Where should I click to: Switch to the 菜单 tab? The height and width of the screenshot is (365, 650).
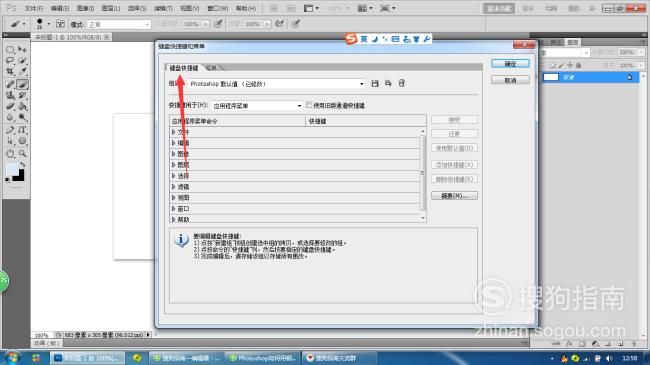(x=211, y=68)
